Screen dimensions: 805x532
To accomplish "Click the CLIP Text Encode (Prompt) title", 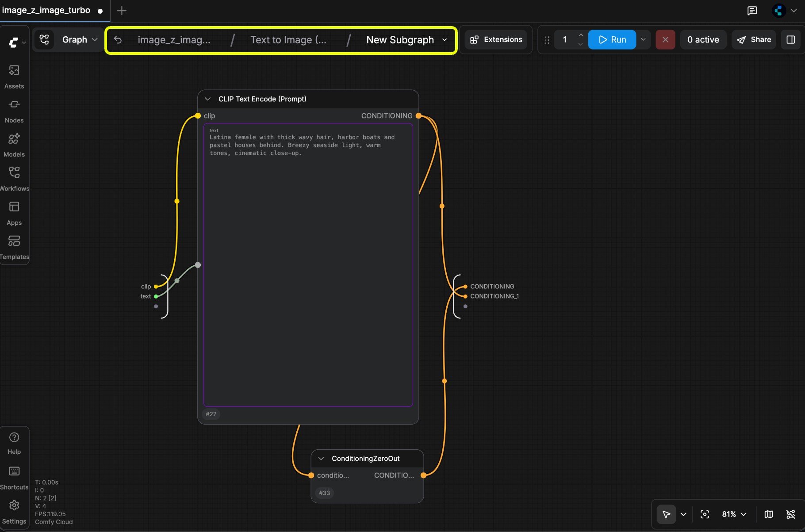I will pos(262,99).
